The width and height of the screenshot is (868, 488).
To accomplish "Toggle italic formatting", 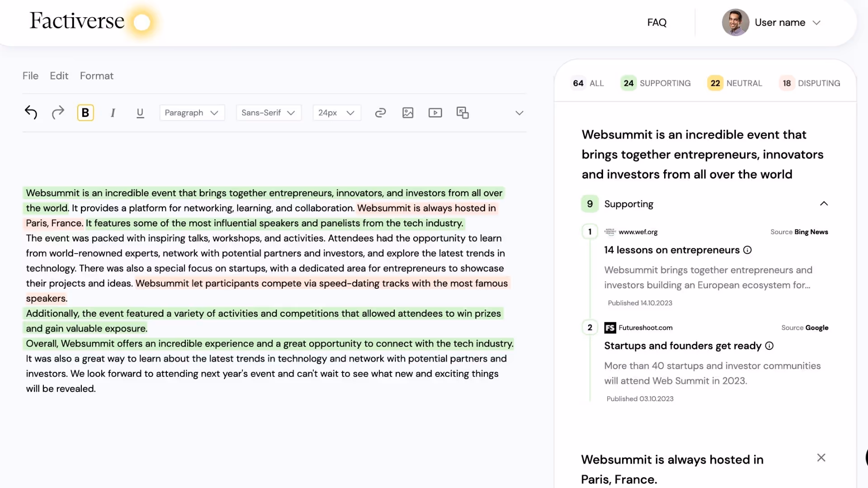I will point(113,113).
